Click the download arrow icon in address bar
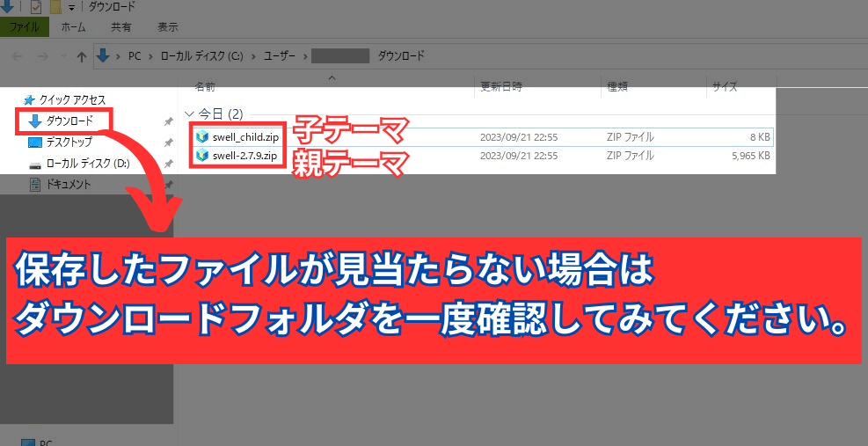 tap(104, 55)
